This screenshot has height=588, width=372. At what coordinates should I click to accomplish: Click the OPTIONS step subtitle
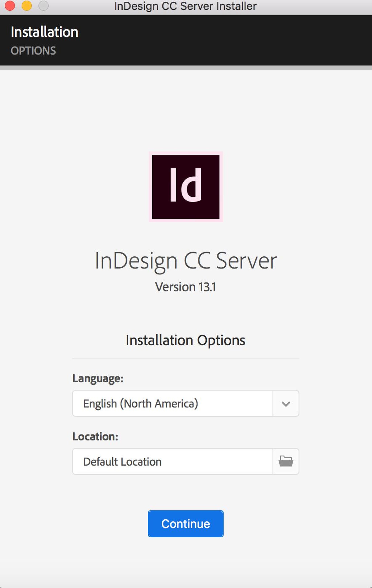tap(33, 51)
